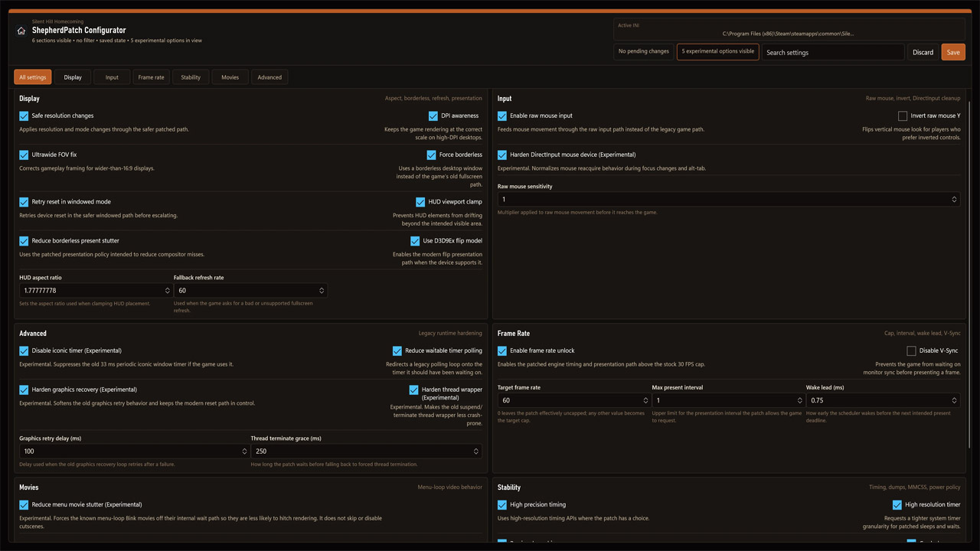
Task: Enable the Invert raw mouse Y checkbox
Action: click(903, 116)
